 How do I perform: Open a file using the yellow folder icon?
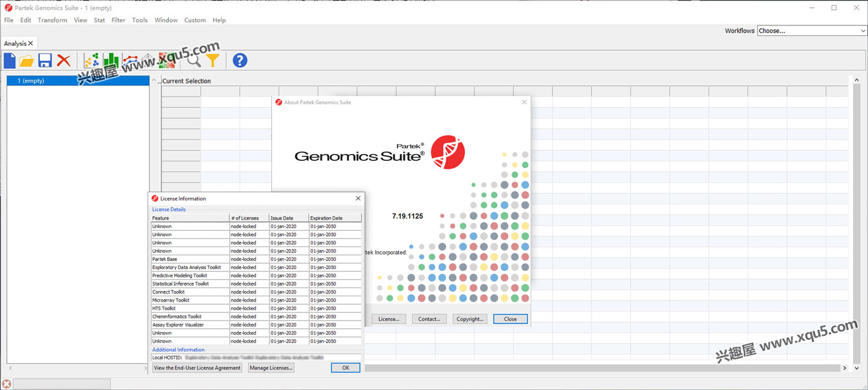(x=27, y=60)
